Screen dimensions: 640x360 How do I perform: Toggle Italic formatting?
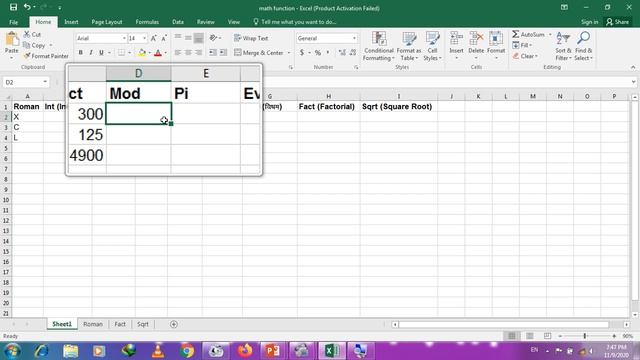(91, 53)
